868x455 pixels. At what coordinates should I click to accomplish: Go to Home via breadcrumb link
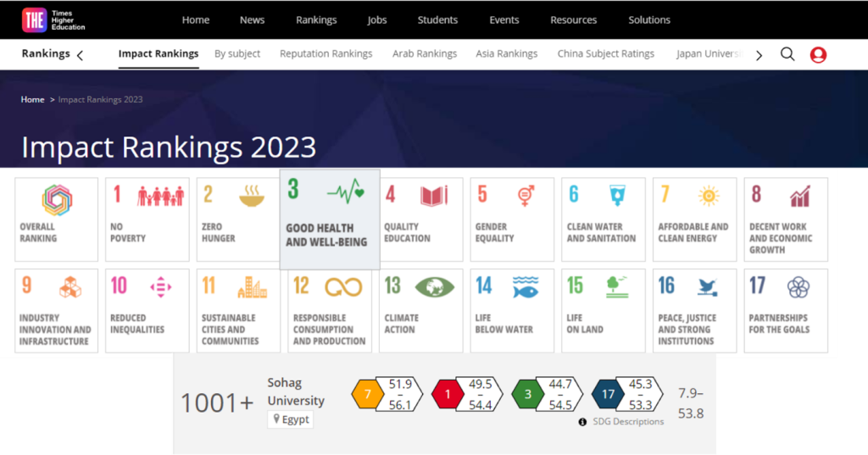(32, 99)
